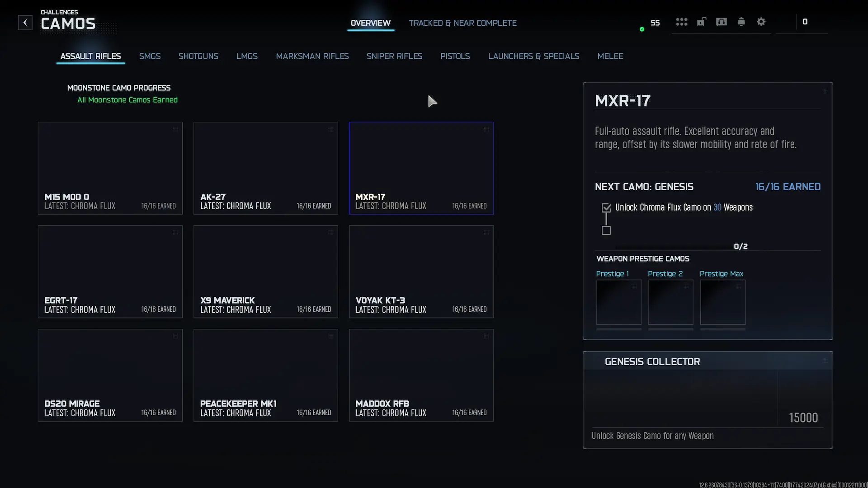This screenshot has width=868, height=488.
Task: Click the corner icon on MXR-17 tile
Action: pyautogui.click(x=486, y=129)
